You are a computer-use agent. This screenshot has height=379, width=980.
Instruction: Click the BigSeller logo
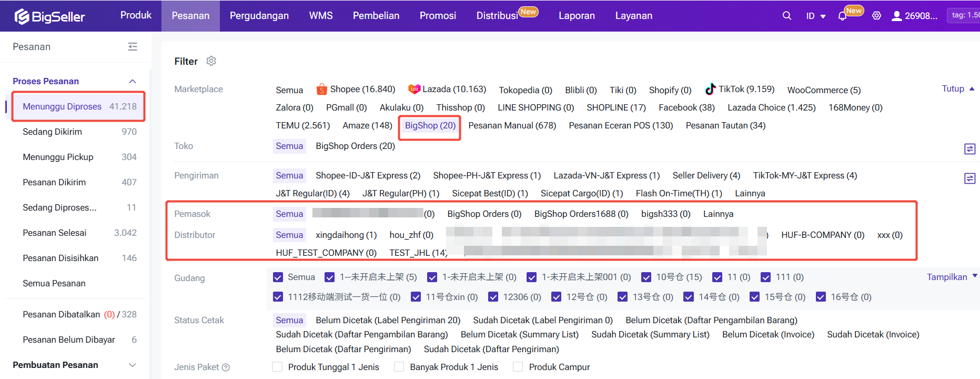coord(50,16)
